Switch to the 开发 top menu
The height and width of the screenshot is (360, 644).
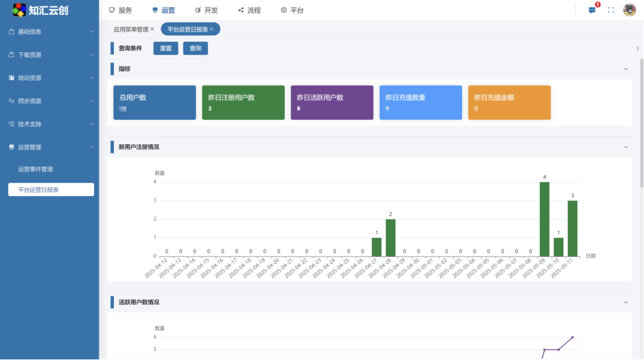click(206, 10)
